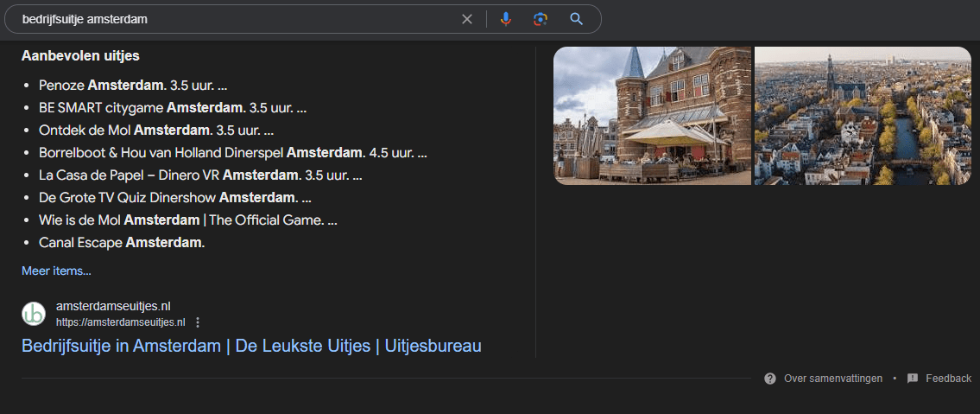The height and width of the screenshot is (414, 980).
Task: Clear the search box text
Action: coord(467,19)
